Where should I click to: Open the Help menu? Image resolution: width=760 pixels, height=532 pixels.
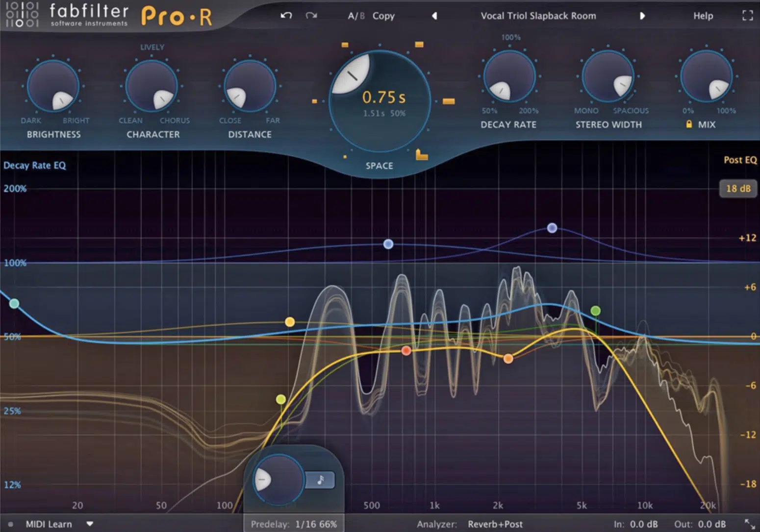703,16
